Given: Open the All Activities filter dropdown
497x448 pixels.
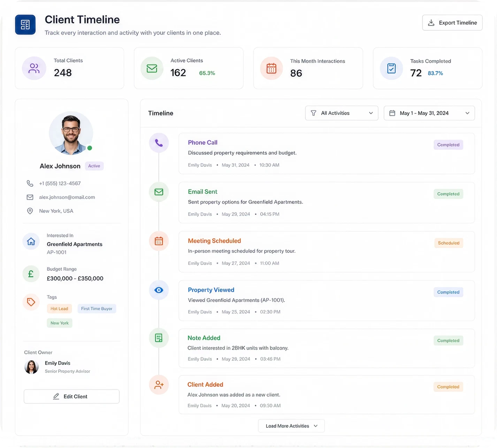Looking at the screenshot, I should point(342,113).
